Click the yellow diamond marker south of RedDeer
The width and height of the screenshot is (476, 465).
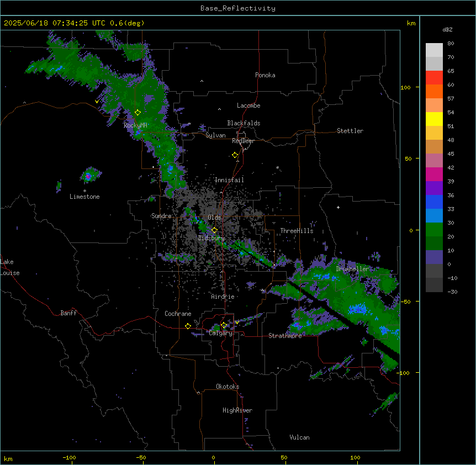coord(235,155)
